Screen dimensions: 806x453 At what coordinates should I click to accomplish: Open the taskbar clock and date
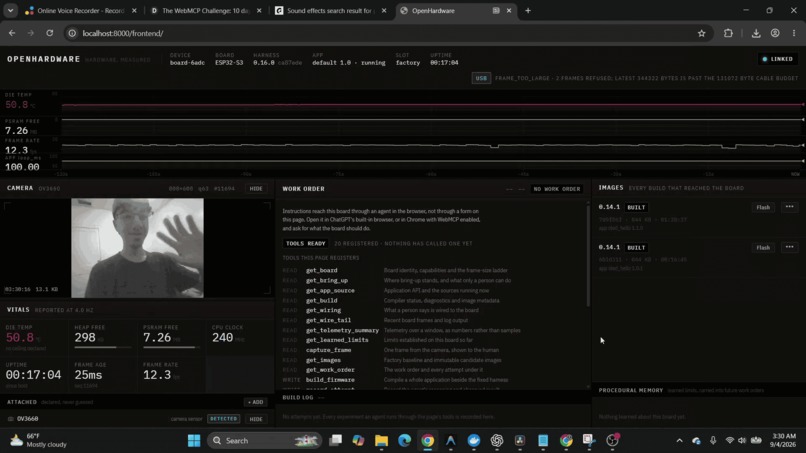tap(783, 441)
